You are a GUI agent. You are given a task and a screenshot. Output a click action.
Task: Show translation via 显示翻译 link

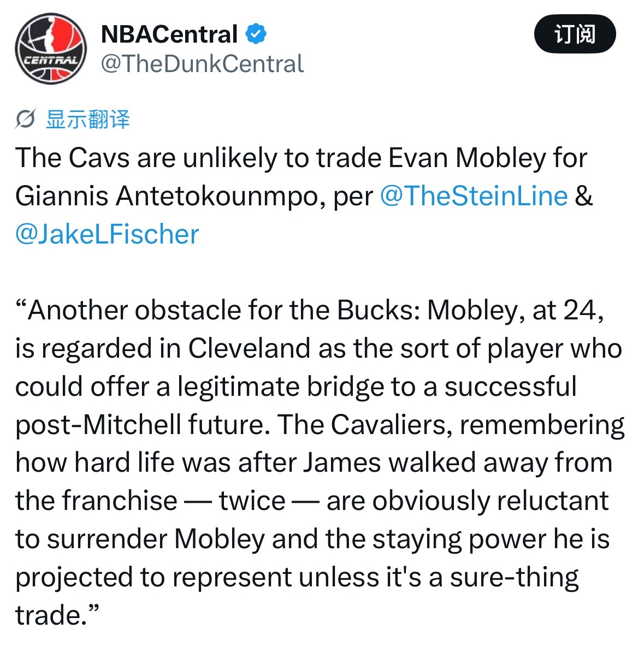88,119
